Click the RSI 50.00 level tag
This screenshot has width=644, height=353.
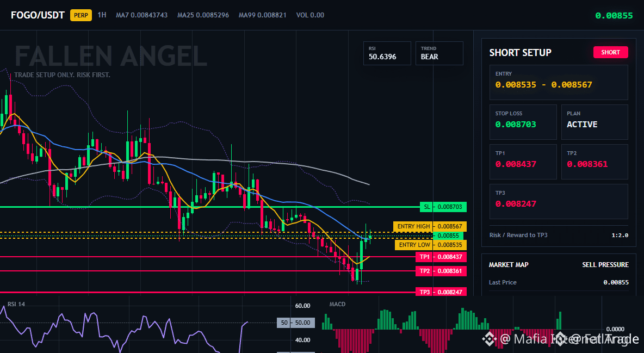click(296, 323)
